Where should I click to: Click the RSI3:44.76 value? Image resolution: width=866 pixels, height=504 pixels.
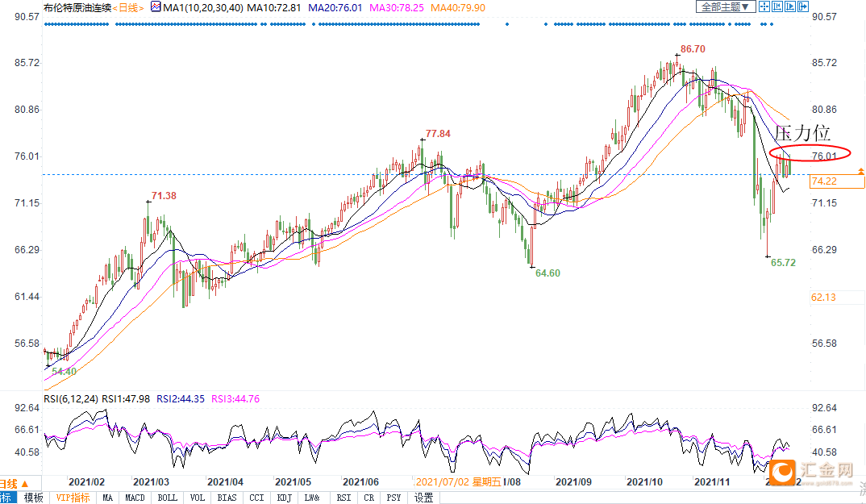coord(235,398)
